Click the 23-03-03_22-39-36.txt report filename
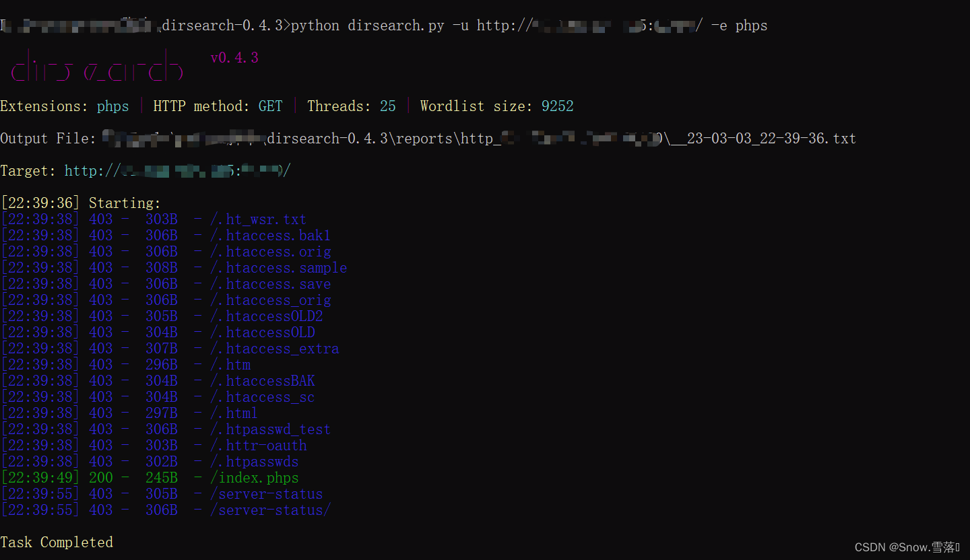This screenshot has height=560, width=970. point(771,139)
